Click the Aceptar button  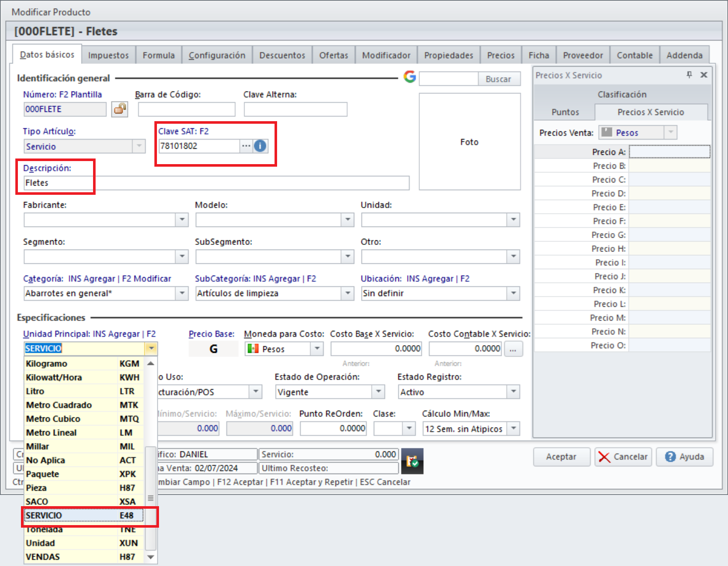(561, 457)
